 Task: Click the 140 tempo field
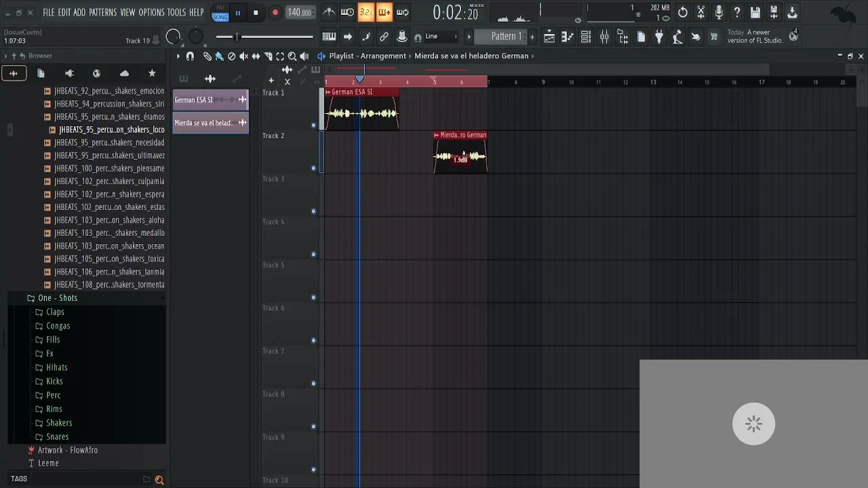tap(299, 12)
